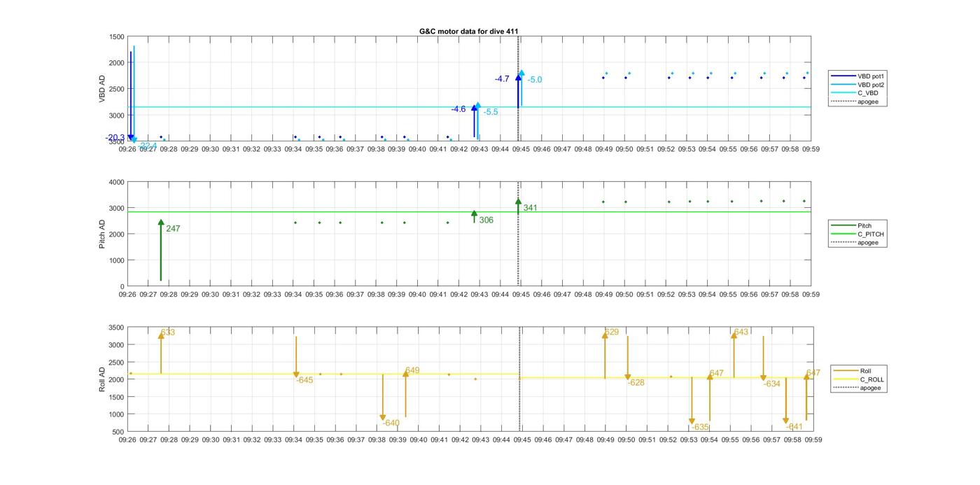Click the roll value label '-634'
The height and width of the screenshot is (485, 980).
pos(772,384)
